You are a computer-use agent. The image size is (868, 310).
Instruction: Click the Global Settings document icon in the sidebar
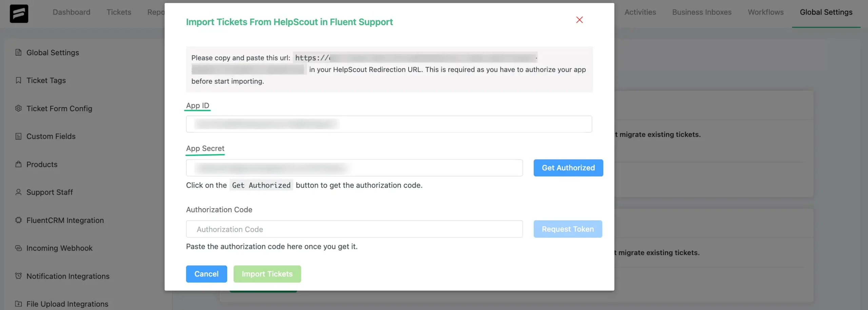pyautogui.click(x=18, y=52)
